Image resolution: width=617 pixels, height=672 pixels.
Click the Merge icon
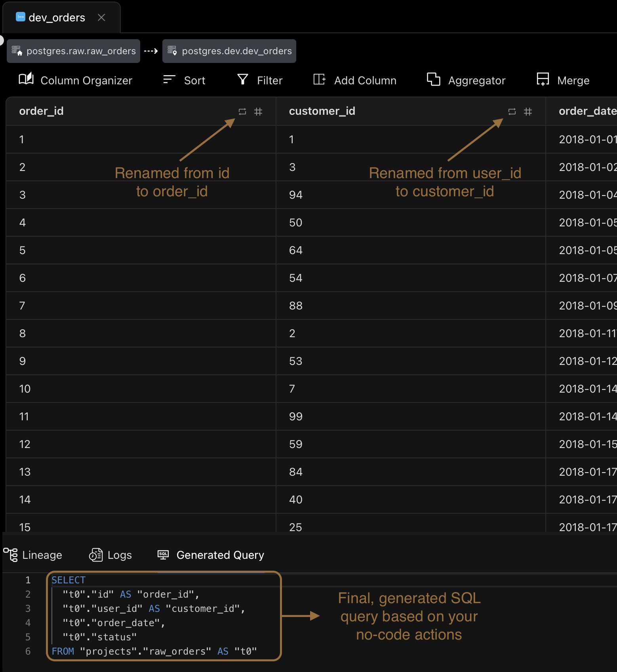tap(543, 79)
